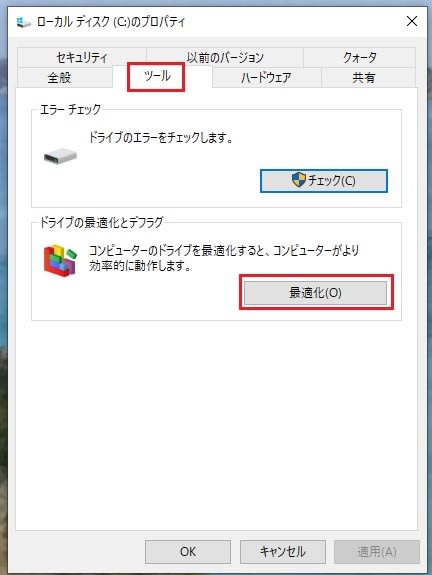Go to the 全般 tab
Screen dimensions: 432x575
pyautogui.click(x=59, y=77)
